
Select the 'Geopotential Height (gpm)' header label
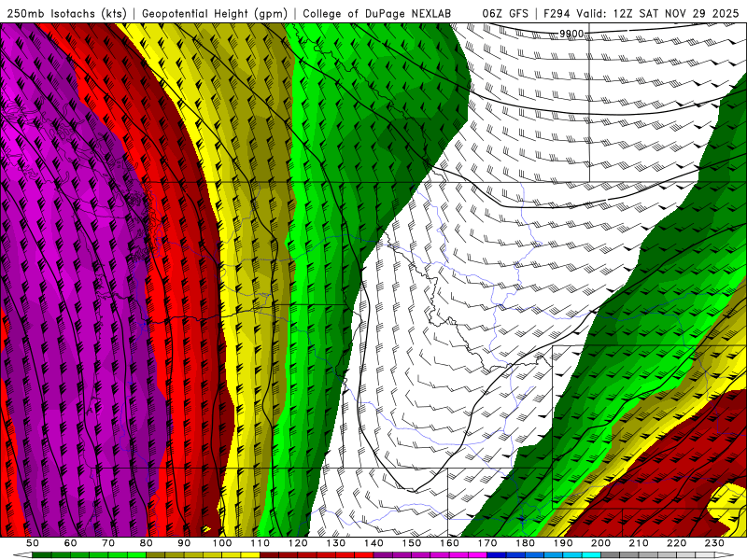click(215, 14)
